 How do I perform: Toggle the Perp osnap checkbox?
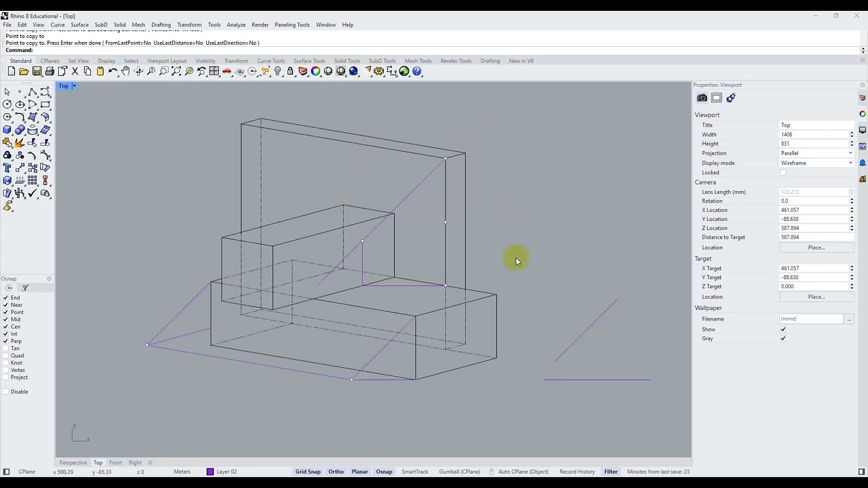pyautogui.click(x=6, y=341)
